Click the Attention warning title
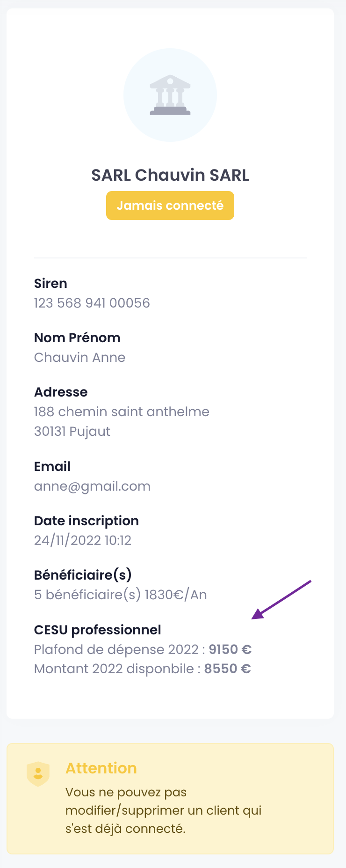The image size is (346, 868). pos(101,768)
